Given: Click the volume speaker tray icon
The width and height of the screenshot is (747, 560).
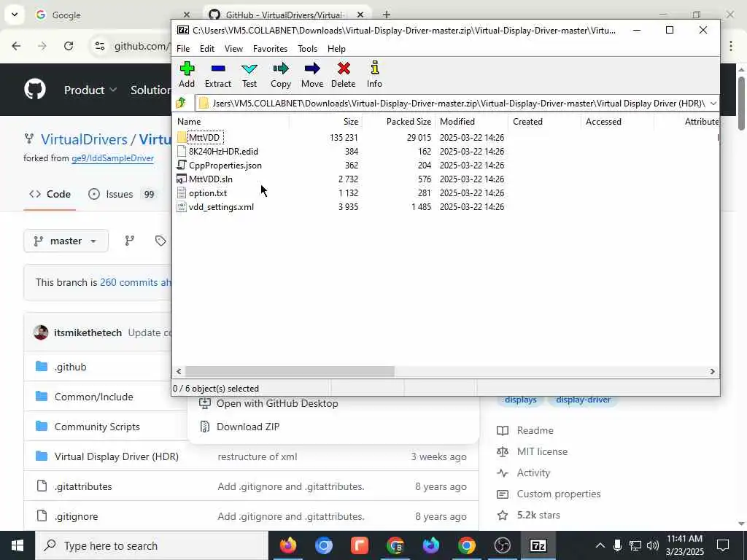Looking at the screenshot, I should (653, 545).
